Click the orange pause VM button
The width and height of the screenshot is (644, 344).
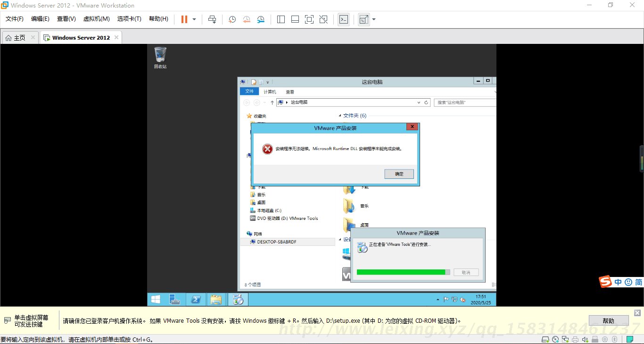tap(184, 19)
